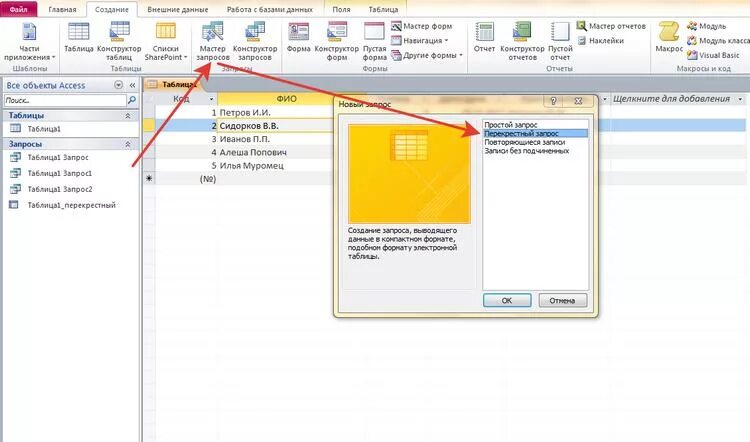Click OK in Новый запрос dialog
The width and height of the screenshot is (750, 442).
(x=507, y=300)
